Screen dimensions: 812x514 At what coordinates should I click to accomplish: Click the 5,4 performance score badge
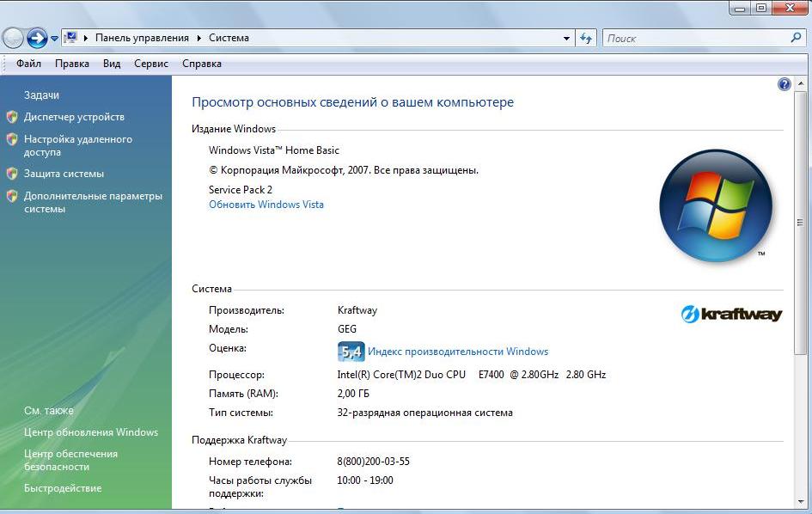tap(351, 352)
